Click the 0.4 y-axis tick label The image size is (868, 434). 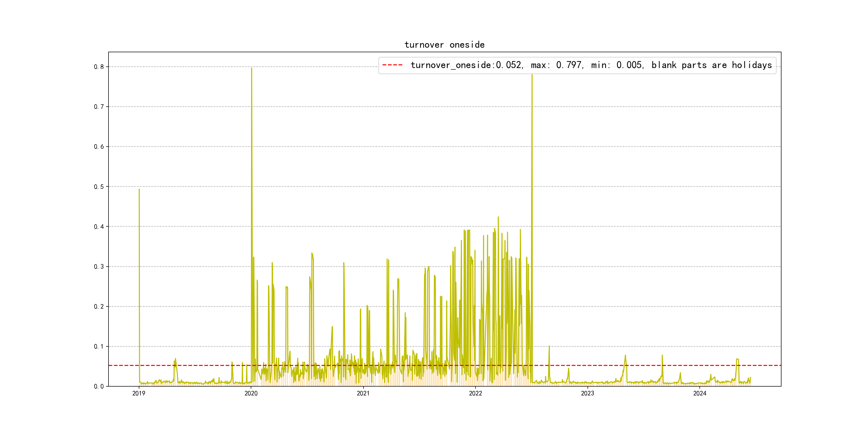(x=99, y=226)
